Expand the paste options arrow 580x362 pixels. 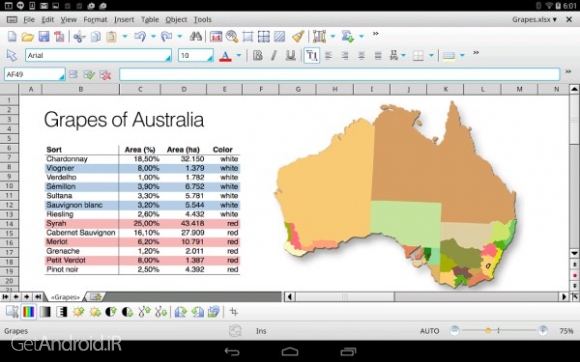coord(125,36)
